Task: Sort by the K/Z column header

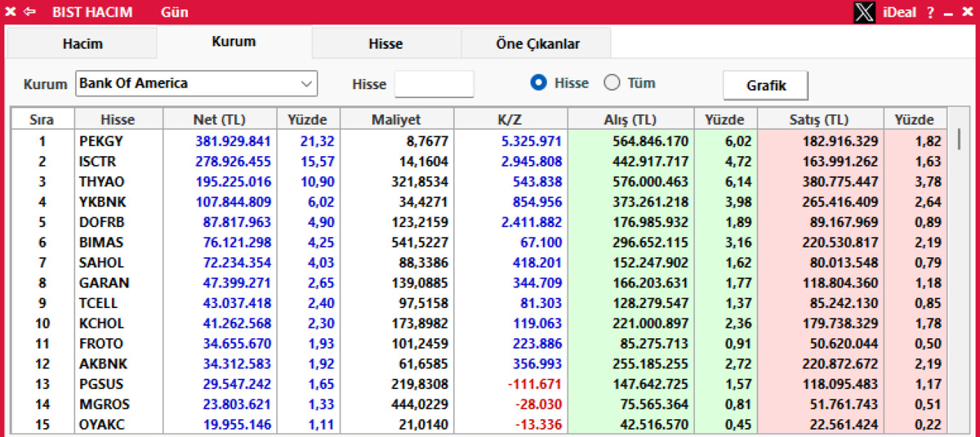Action: tap(510, 120)
